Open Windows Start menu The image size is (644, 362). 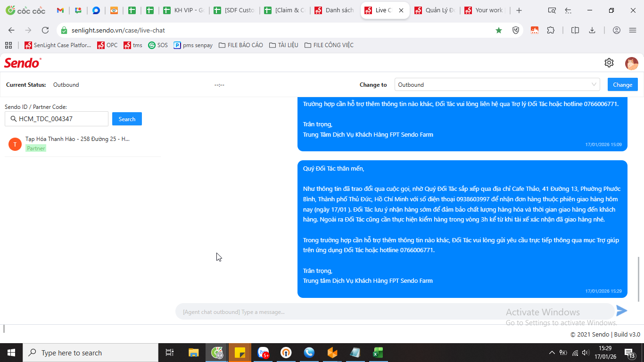[x=11, y=353]
